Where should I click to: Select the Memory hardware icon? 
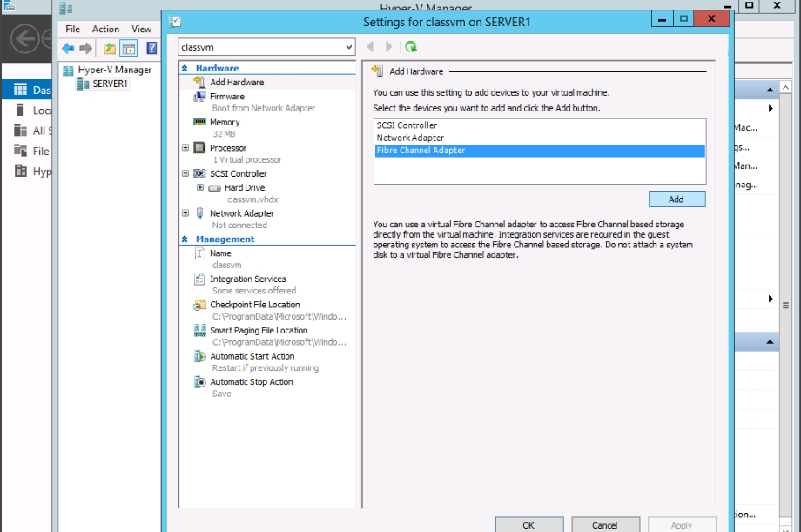[199, 123]
